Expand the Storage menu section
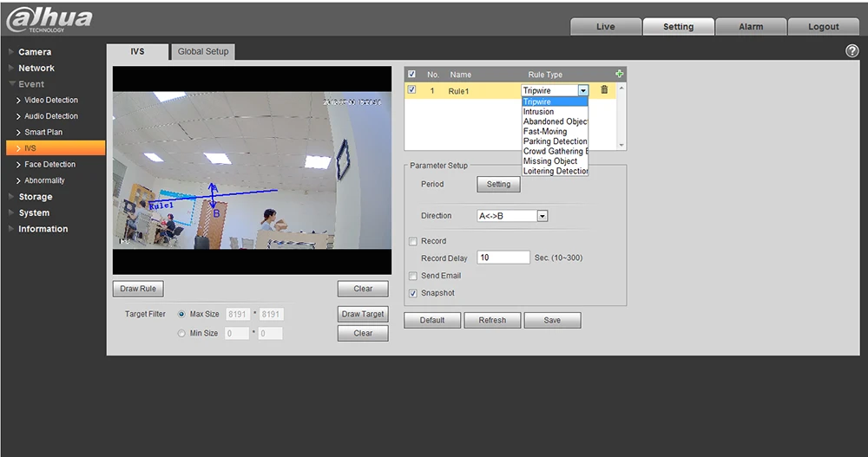This screenshot has height=457, width=868. (35, 197)
